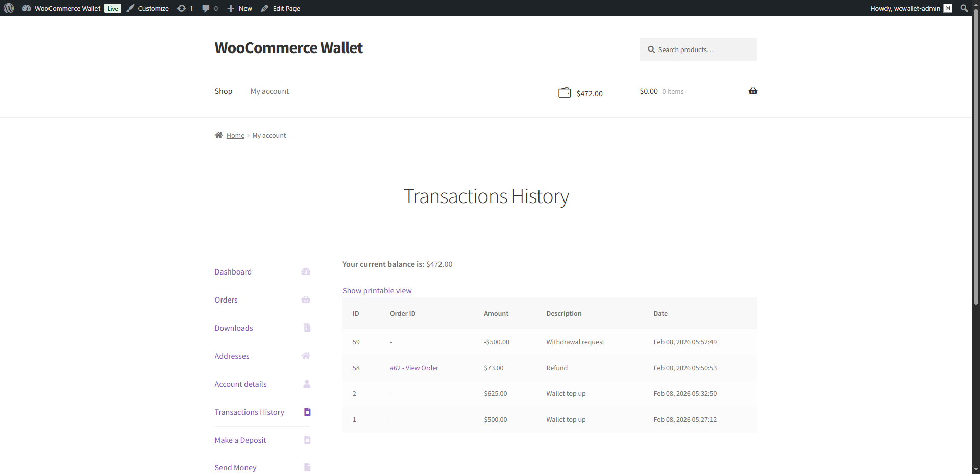Image resolution: width=980 pixels, height=474 pixels.
Task: Click Edit Page in admin bar
Action: [286, 8]
